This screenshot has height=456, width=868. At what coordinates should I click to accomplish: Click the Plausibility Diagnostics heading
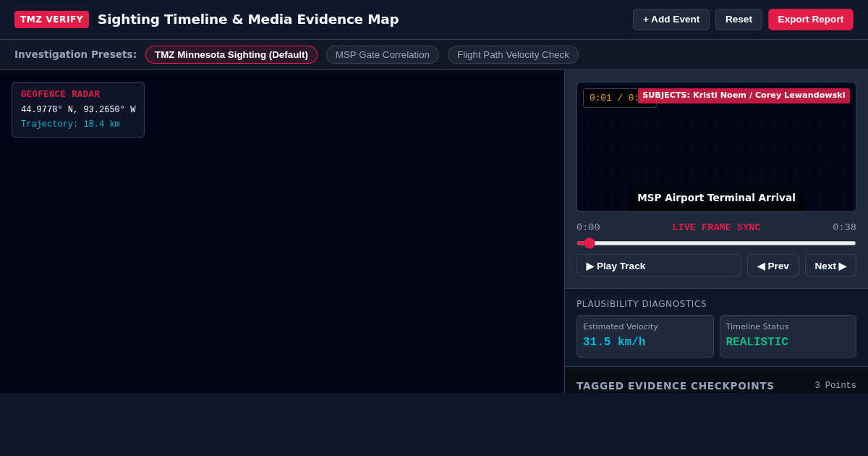(642, 304)
